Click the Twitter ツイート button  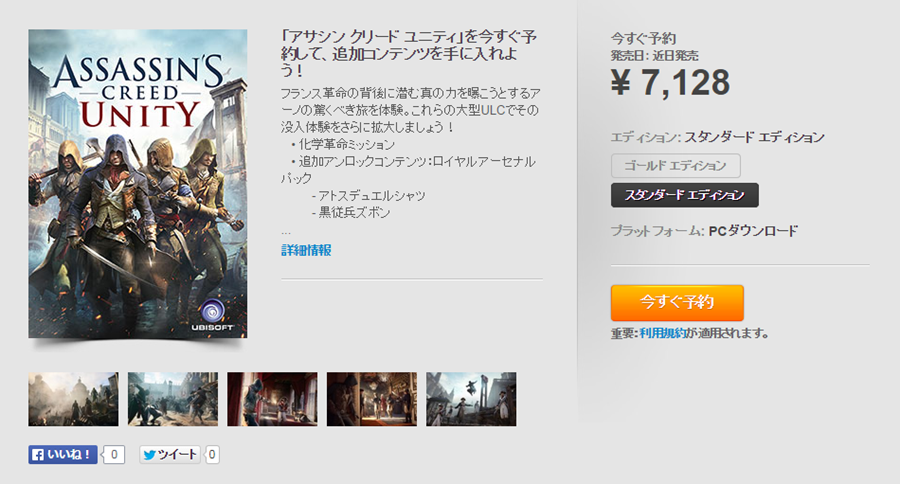(169, 455)
